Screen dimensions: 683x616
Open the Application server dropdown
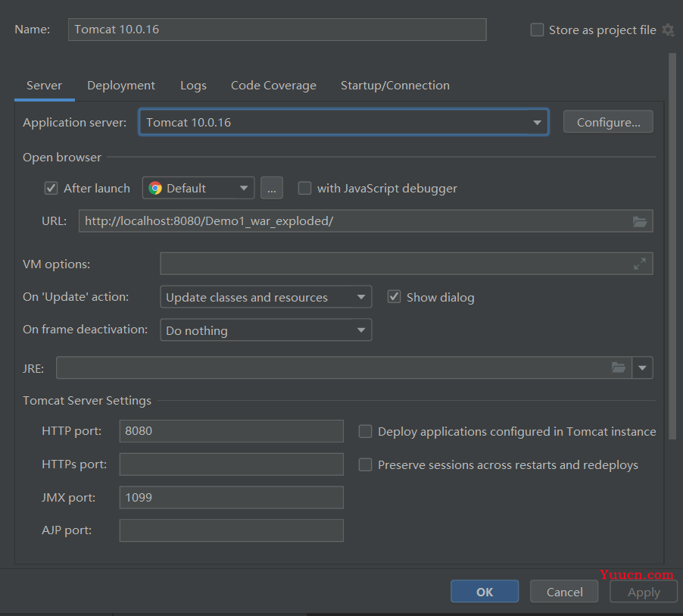tap(344, 122)
